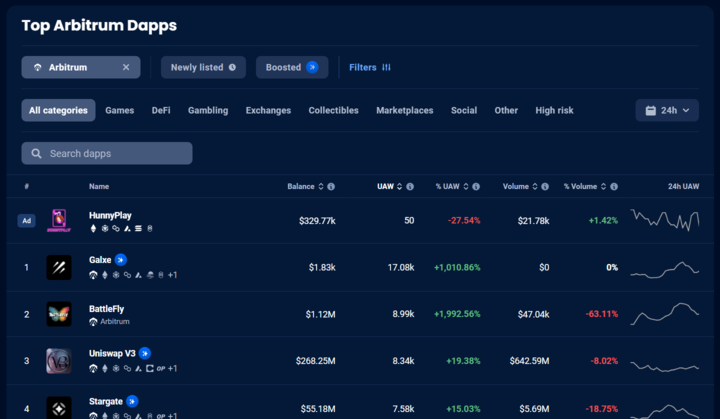Open the Stargate dapp logo

click(59, 408)
